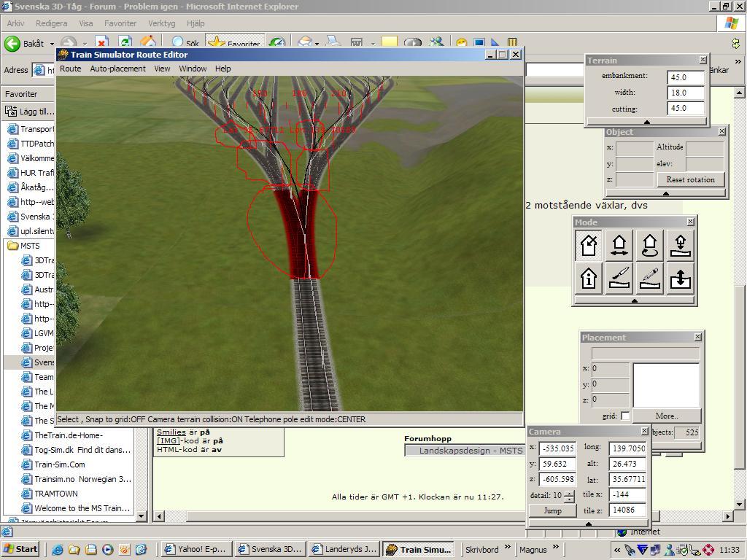Activate the object info mode icon
Screen dimensions: 747x560
[x=589, y=278]
